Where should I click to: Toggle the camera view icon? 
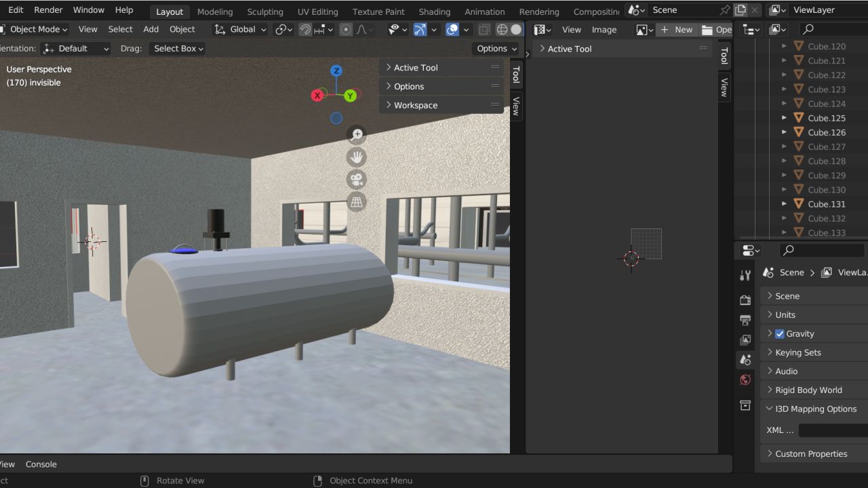(x=357, y=180)
